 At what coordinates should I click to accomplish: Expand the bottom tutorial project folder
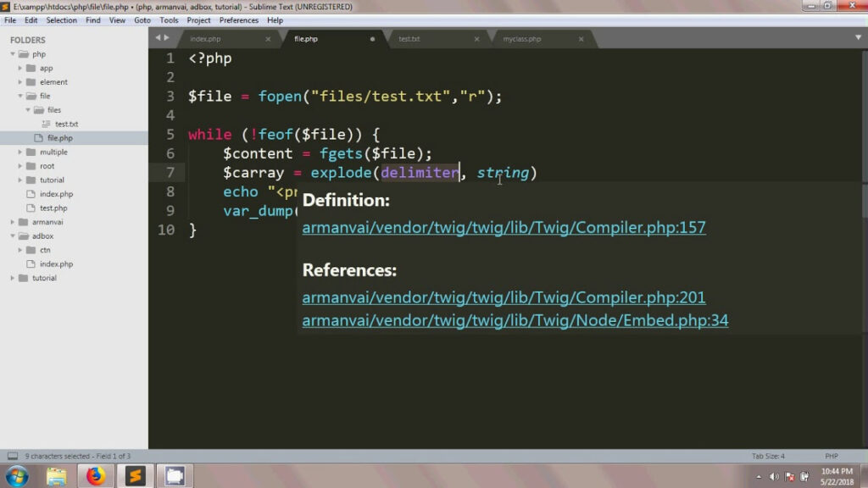tap(13, 278)
